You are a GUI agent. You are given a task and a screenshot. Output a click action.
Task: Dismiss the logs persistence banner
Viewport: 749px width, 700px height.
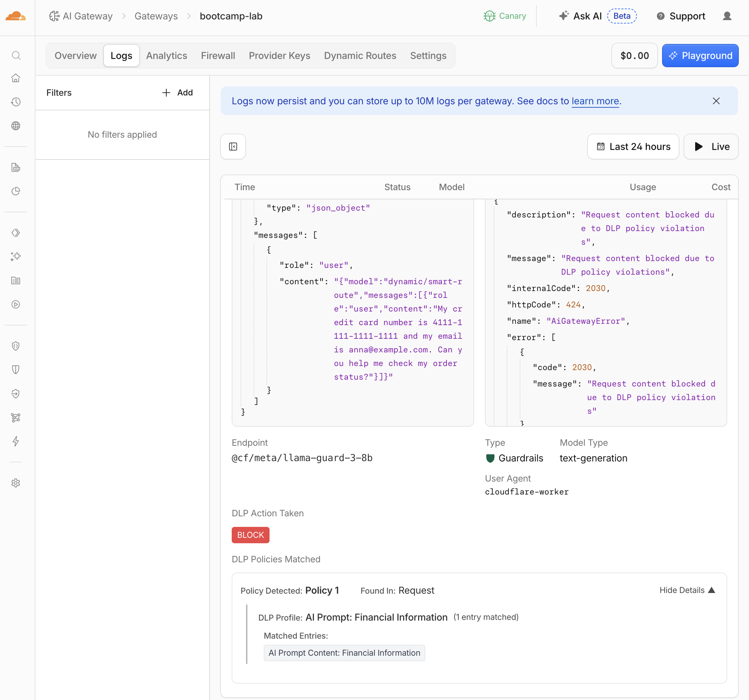(x=716, y=101)
